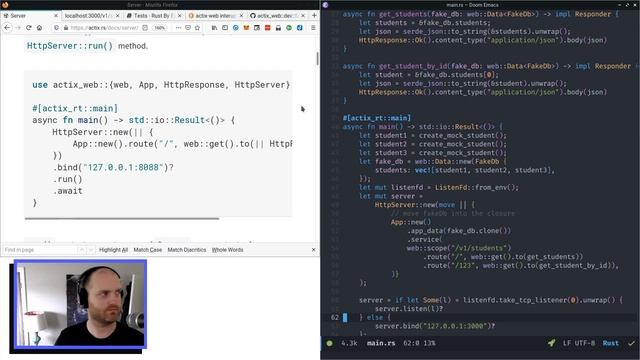The image size is (640, 360).
Task: Toggle Highlight All in find bar
Action: pyautogui.click(x=113, y=250)
